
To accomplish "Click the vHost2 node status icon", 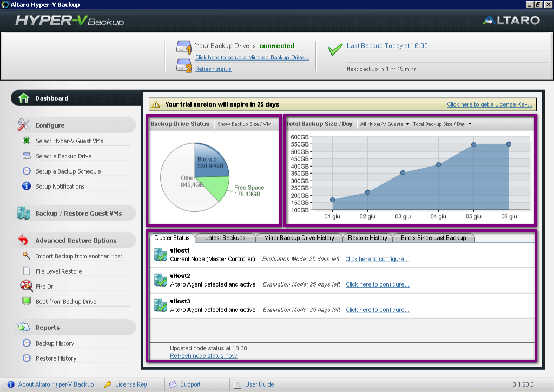I will pyautogui.click(x=161, y=280).
